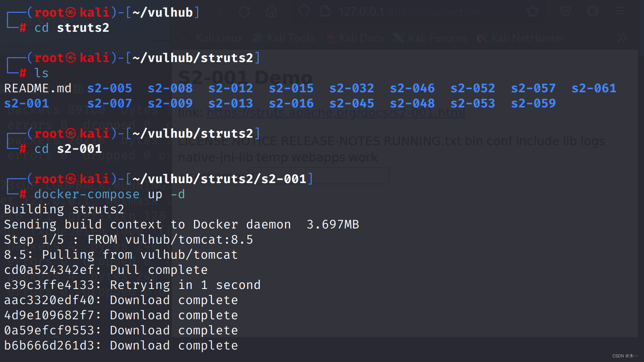
Task: Open the Kali Docs bookmark
Action: coord(355,38)
